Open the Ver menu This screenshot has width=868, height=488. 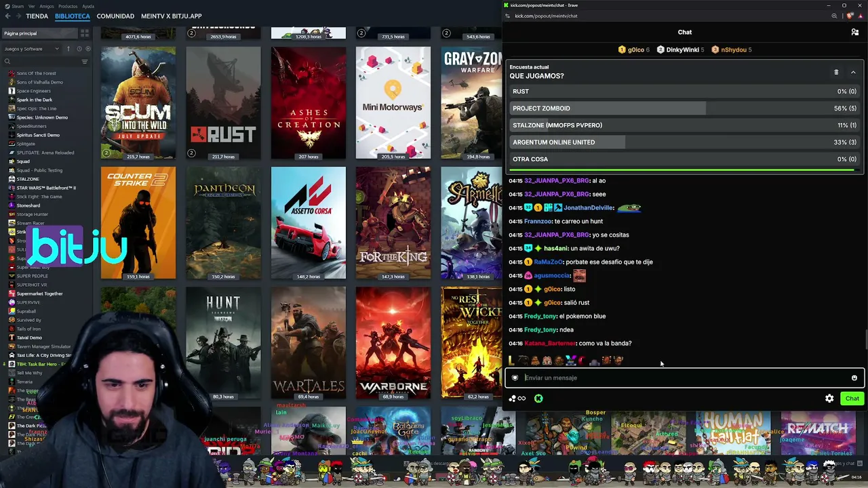[31, 6]
